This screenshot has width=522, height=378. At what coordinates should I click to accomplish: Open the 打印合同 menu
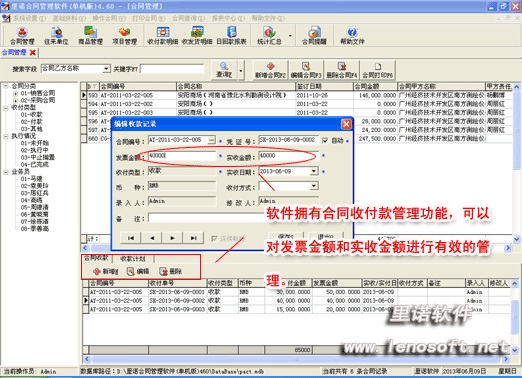148,18
